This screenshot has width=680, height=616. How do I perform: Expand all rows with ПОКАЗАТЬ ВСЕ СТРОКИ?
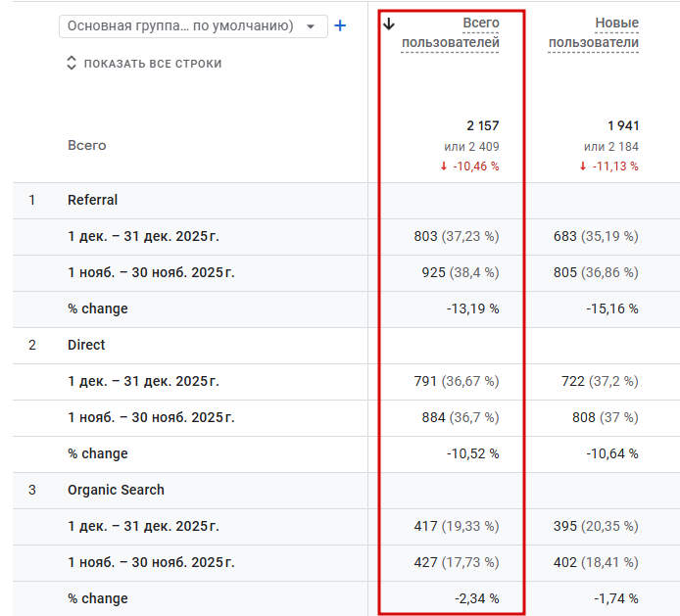coord(144,64)
